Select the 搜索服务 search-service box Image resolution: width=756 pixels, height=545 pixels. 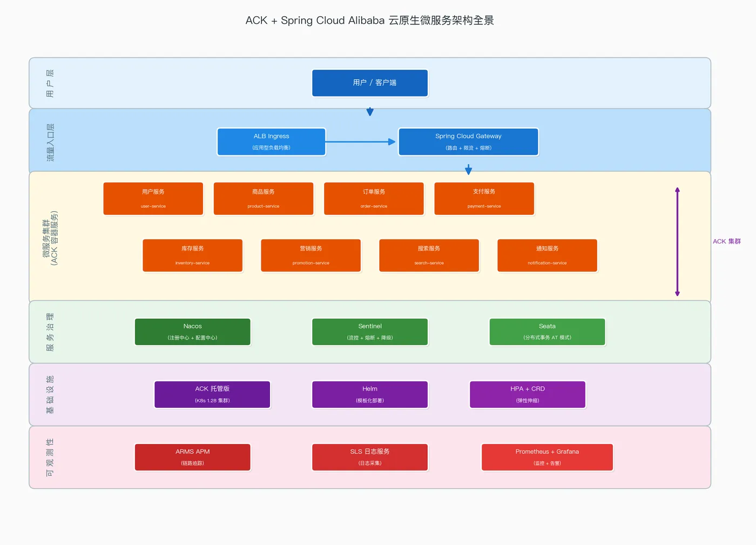pyautogui.click(x=429, y=255)
